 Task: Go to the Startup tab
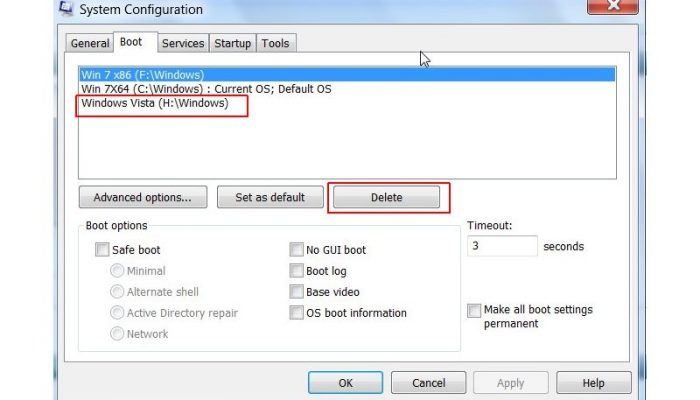[x=233, y=43]
